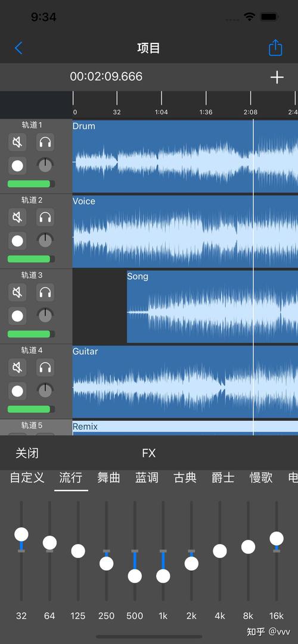Arm record on track 1
The width and height of the screenshot is (298, 644).
coord(17,165)
